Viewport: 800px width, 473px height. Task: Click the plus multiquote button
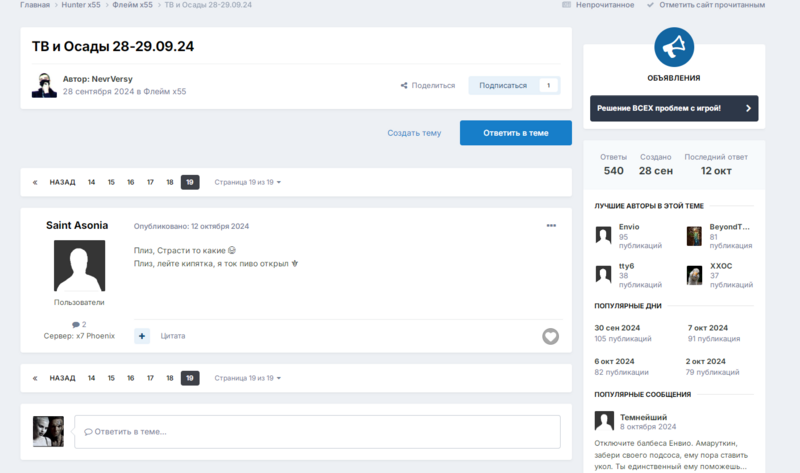click(x=142, y=336)
